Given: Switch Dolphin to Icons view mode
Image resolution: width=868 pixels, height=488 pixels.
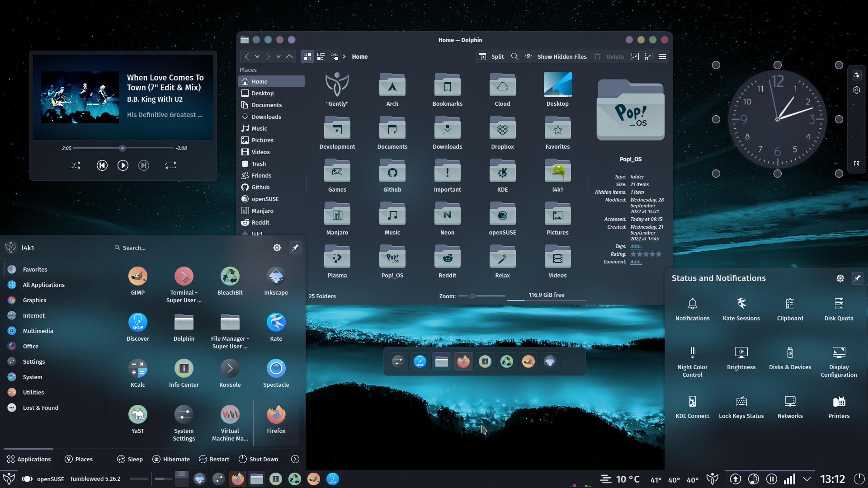Looking at the screenshot, I should (x=307, y=56).
